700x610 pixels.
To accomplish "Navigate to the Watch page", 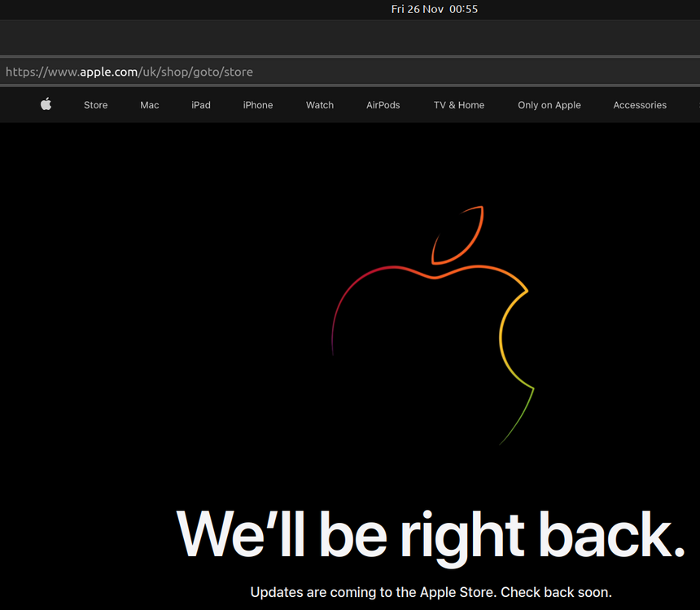I will coord(320,105).
